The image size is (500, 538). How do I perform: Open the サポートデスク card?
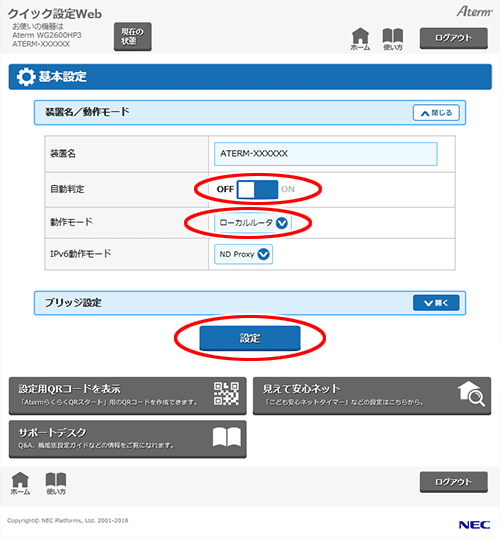pos(128,439)
